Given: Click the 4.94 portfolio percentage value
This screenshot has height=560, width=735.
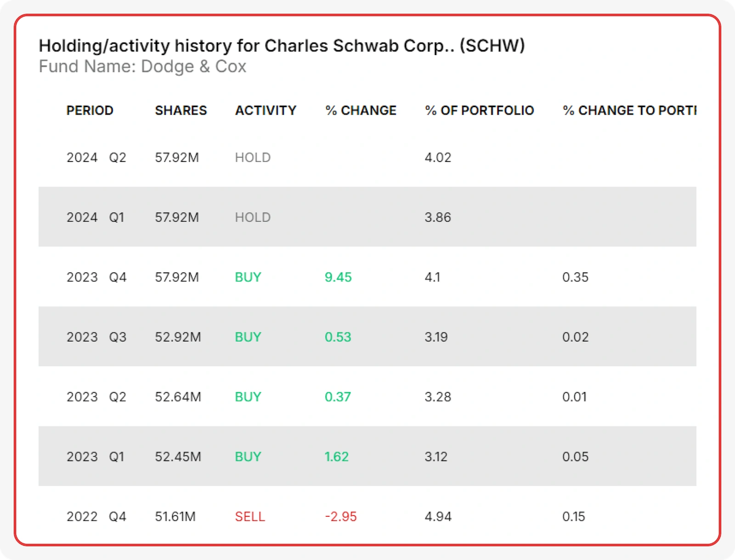Looking at the screenshot, I should pos(438,516).
